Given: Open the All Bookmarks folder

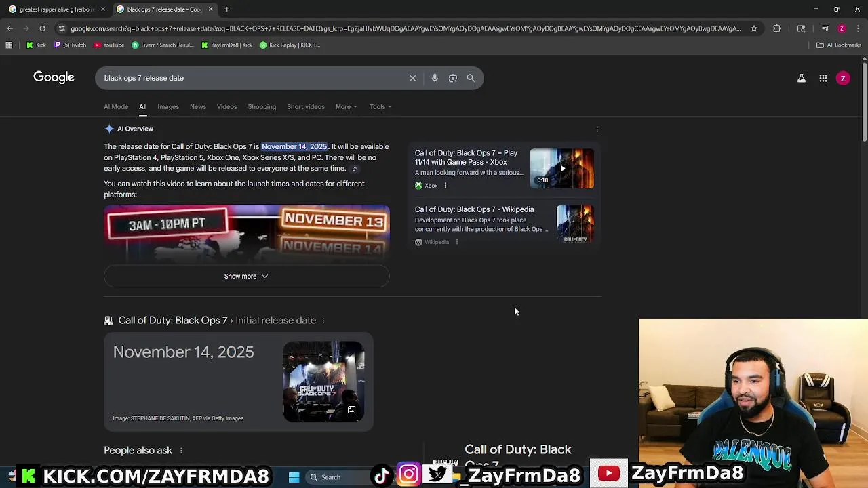Looking at the screenshot, I should (x=839, y=45).
